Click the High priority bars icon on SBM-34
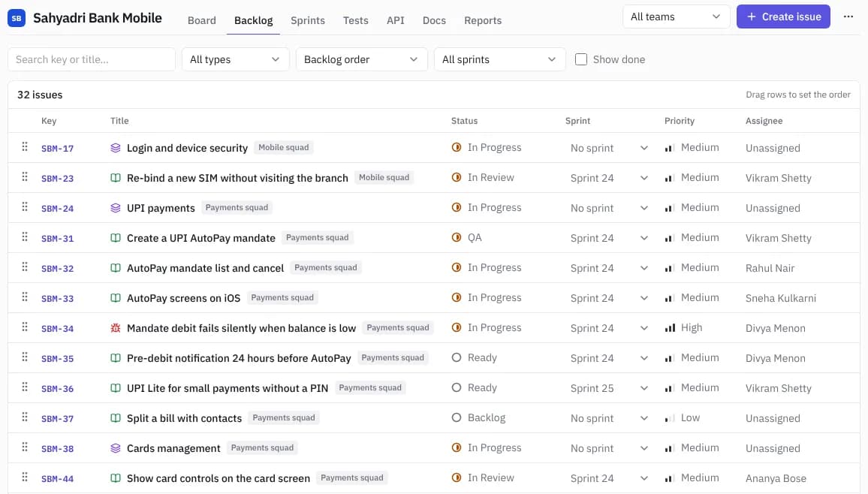Screen dimensions: 868x494 (670, 328)
